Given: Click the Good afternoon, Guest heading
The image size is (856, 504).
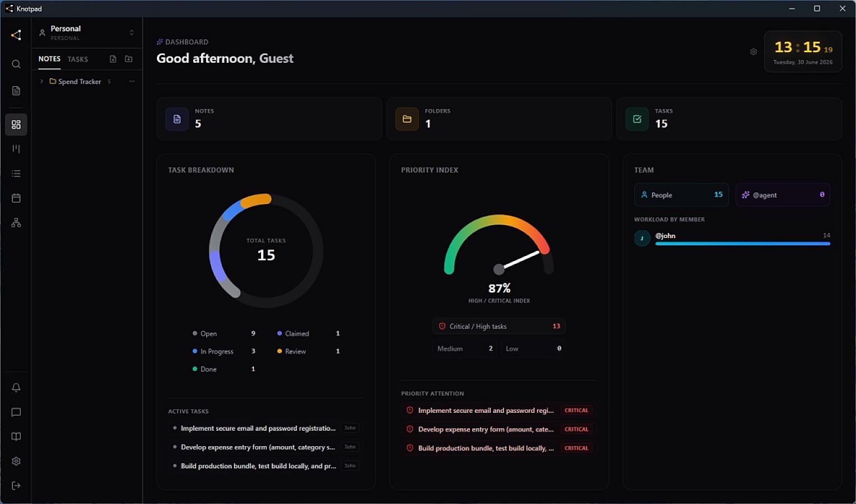Looking at the screenshot, I should click(225, 58).
